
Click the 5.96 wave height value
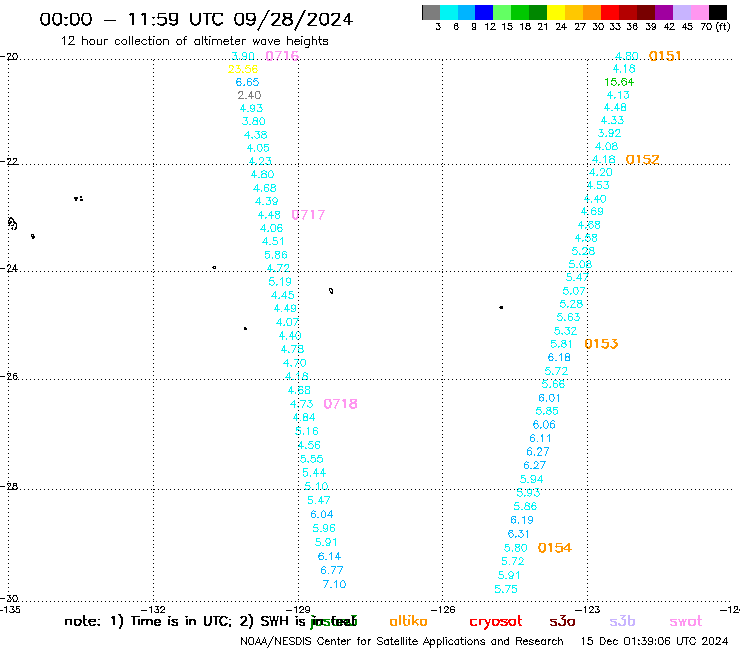(x=324, y=528)
